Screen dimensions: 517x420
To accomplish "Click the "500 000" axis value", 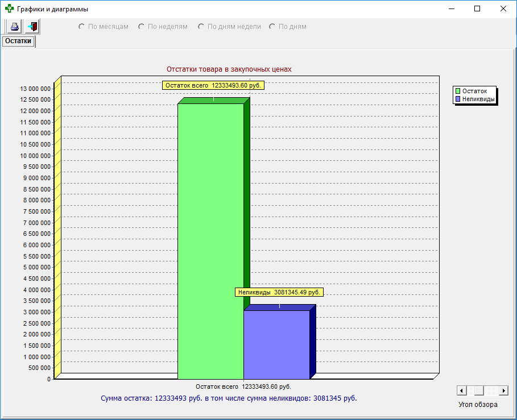I will [40, 368].
